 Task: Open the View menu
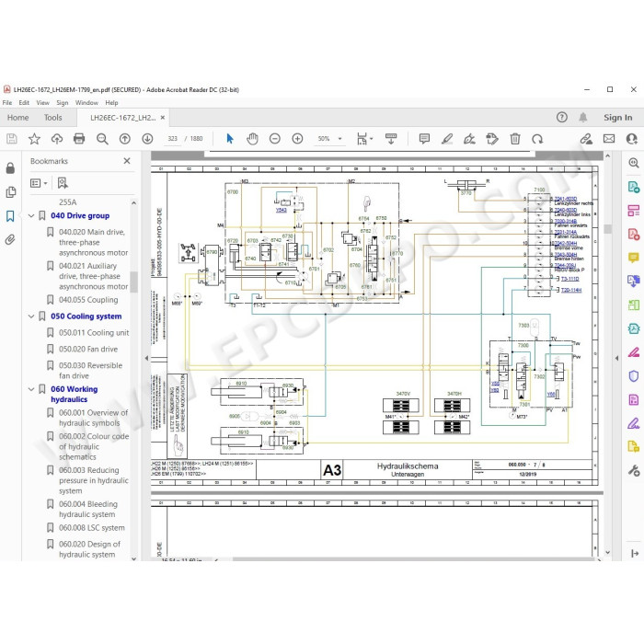[x=42, y=103]
